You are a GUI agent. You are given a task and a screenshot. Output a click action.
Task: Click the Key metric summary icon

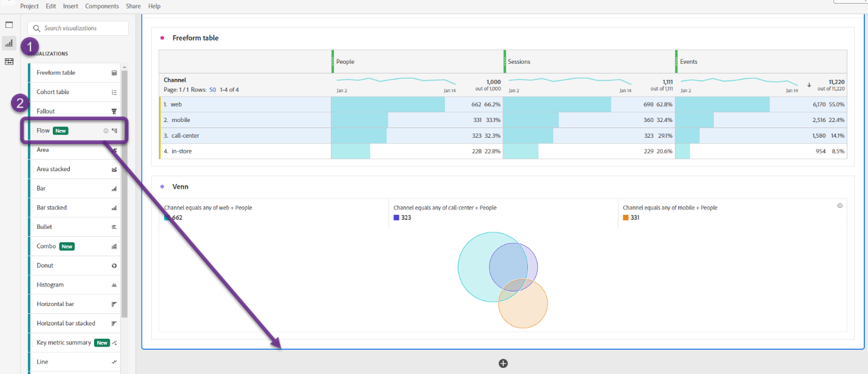pos(114,343)
